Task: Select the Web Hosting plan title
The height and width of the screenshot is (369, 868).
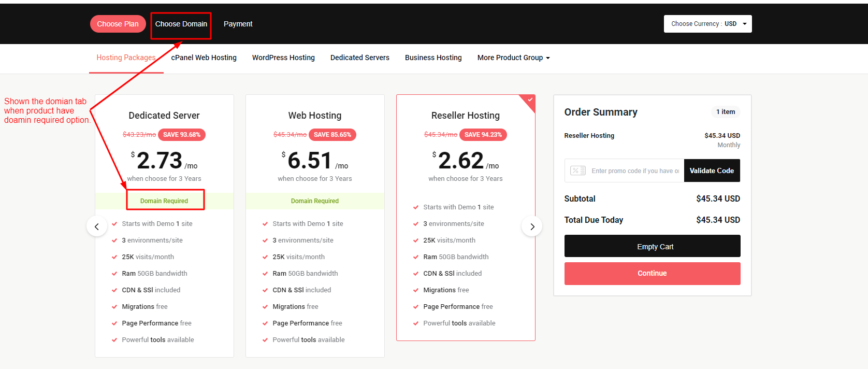Action: coord(315,116)
